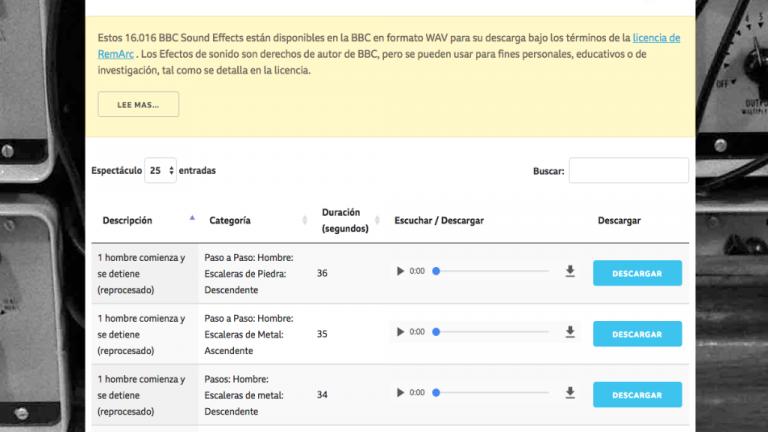Seek in the third audio player progress slider
This screenshot has height=432, width=768.
[x=492, y=393]
